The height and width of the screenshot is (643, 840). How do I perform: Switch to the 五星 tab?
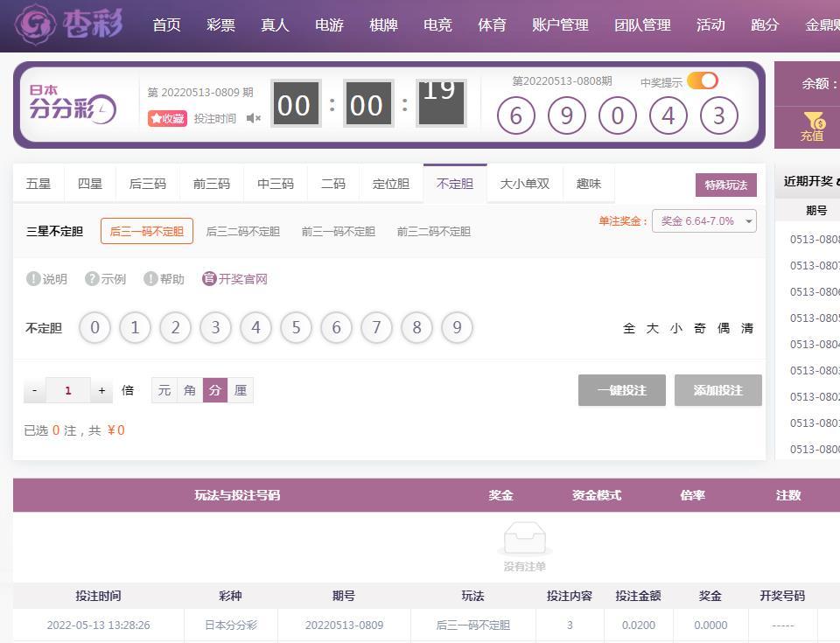(x=38, y=184)
